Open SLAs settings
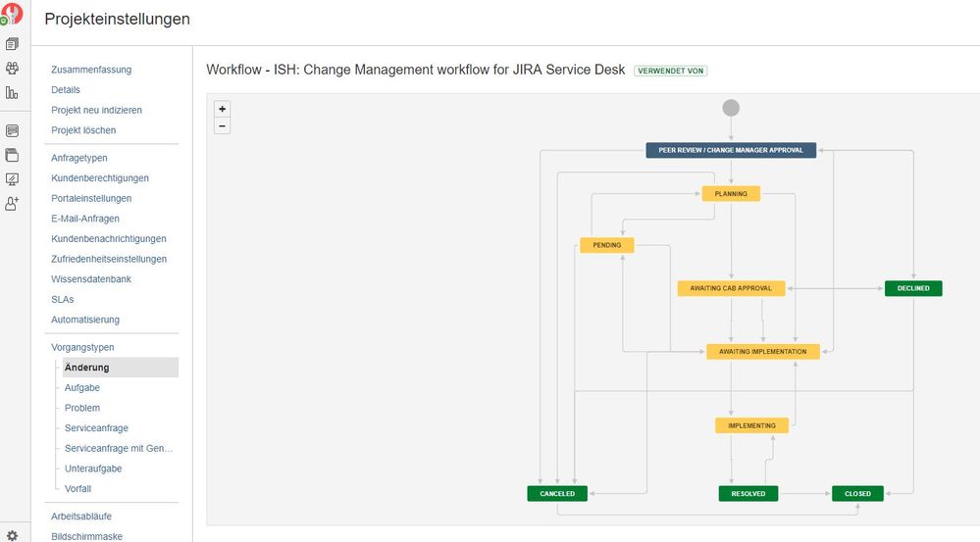Viewport: 980px width, 542px height. [x=63, y=299]
